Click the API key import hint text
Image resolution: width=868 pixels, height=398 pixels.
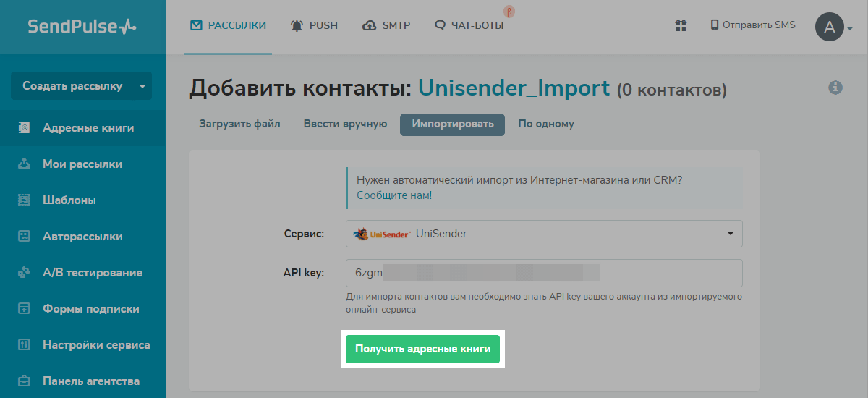click(544, 303)
